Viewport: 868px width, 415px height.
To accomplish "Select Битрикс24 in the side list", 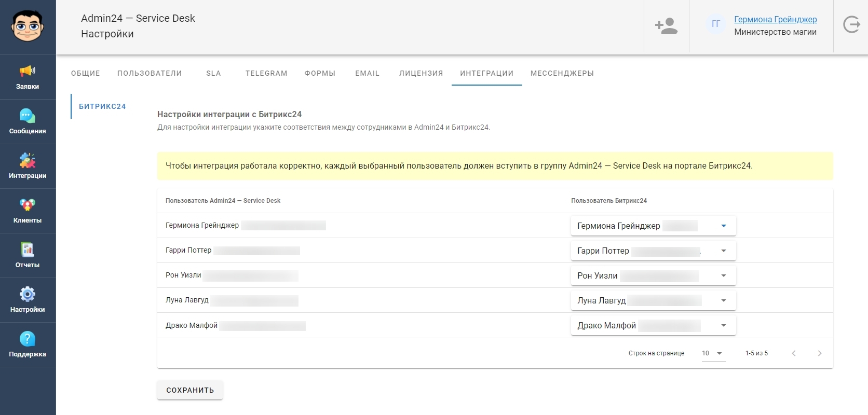I will tap(102, 106).
